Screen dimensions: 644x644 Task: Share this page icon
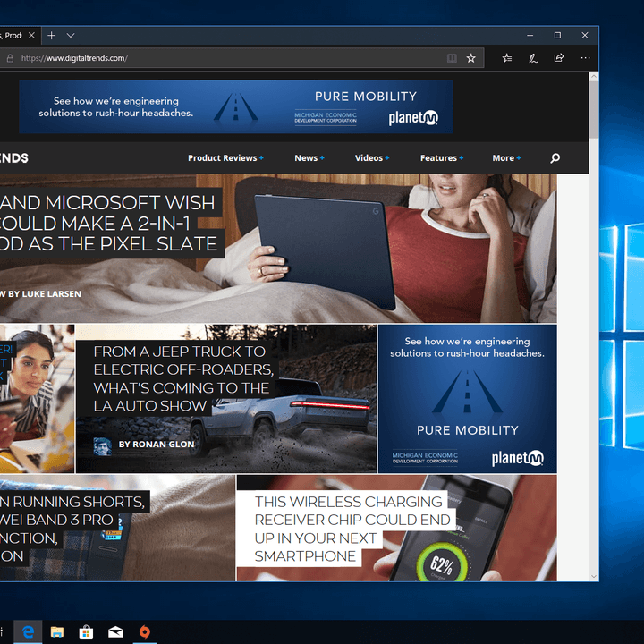559,58
